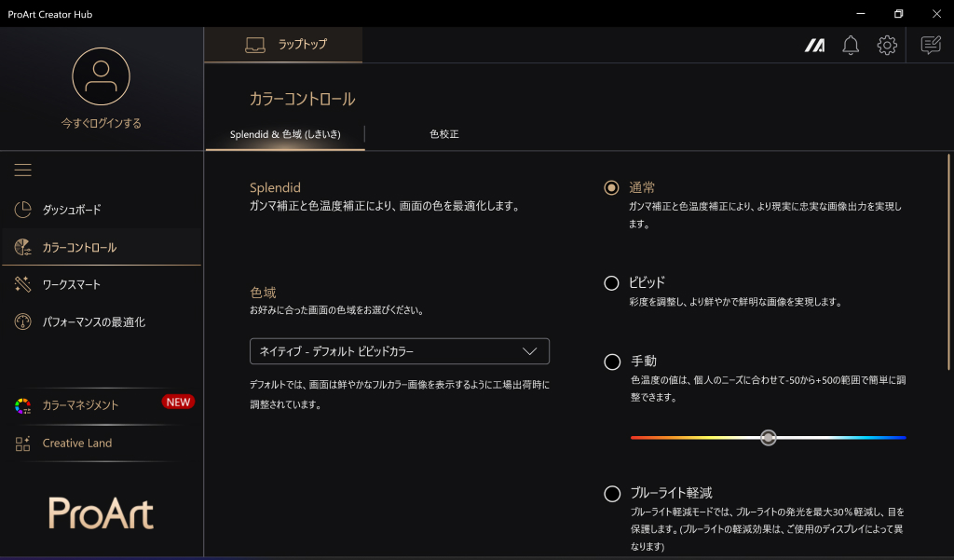Open notifications bell icon
Image resolution: width=954 pixels, height=560 pixels.
[x=851, y=45]
